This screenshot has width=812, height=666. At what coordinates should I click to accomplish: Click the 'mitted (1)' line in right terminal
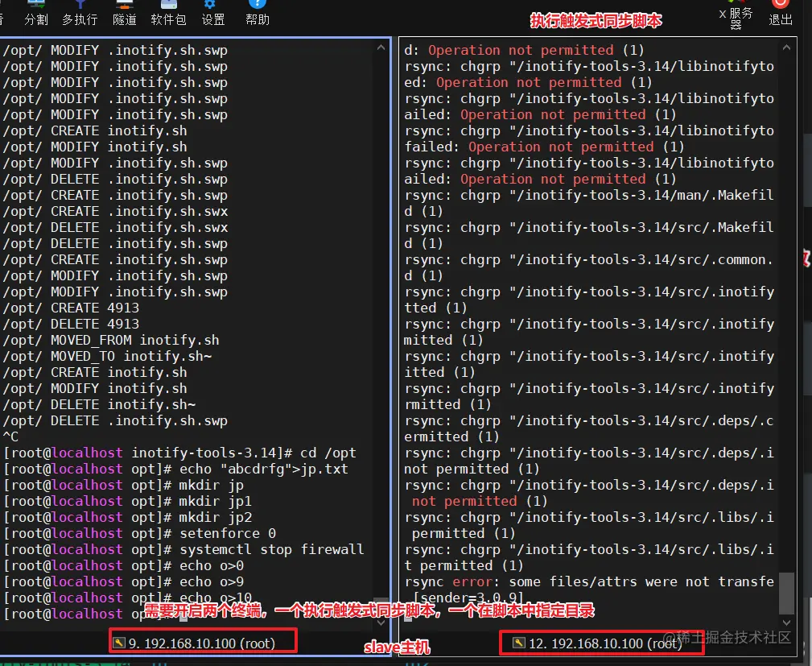tap(443, 340)
